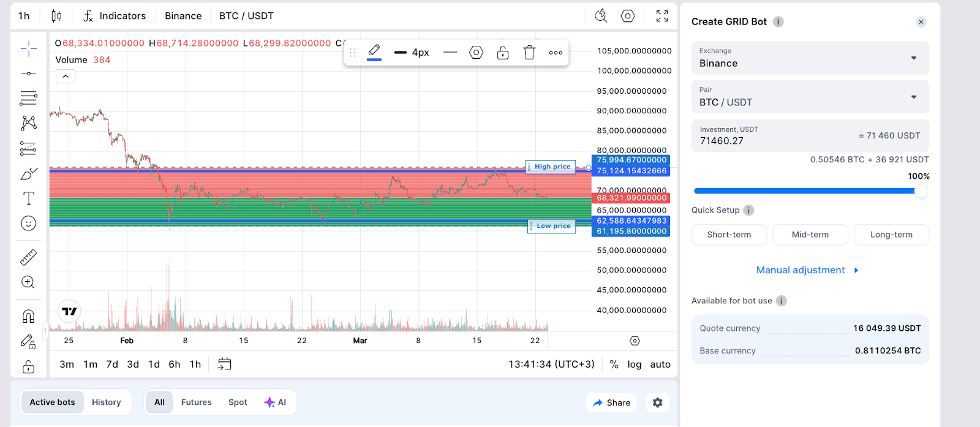980x427 pixels.
Task: Collapse the volume indicator legend
Action: coord(66,77)
